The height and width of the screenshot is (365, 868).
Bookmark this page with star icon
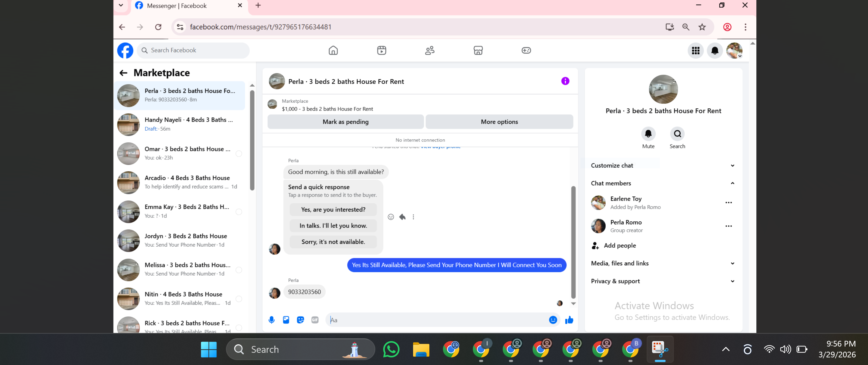tap(702, 27)
